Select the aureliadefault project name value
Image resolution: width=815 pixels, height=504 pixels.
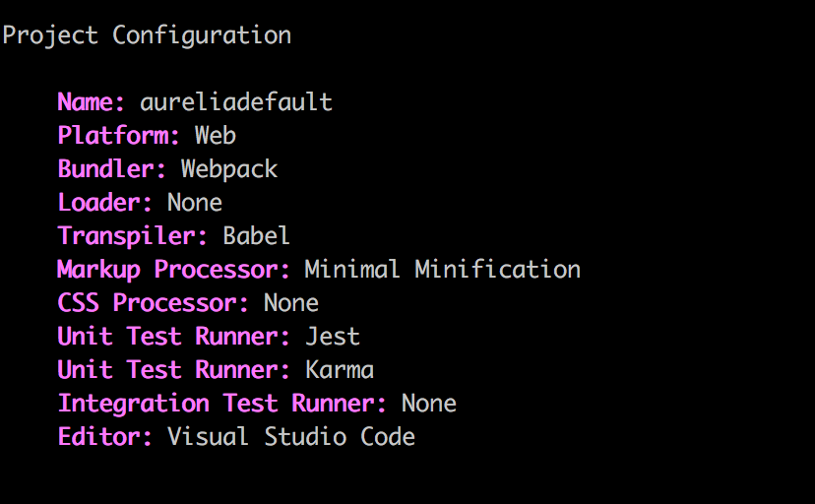click(236, 102)
